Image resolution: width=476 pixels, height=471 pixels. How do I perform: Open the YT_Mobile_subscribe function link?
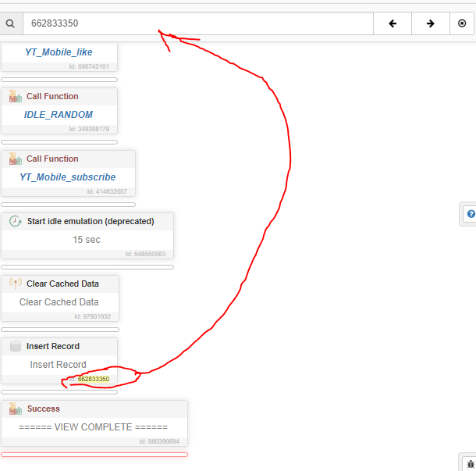(x=68, y=177)
